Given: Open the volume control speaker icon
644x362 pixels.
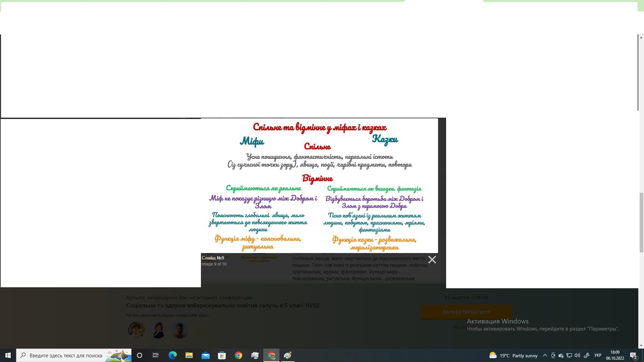Looking at the screenshot, I should pos(577,355).
